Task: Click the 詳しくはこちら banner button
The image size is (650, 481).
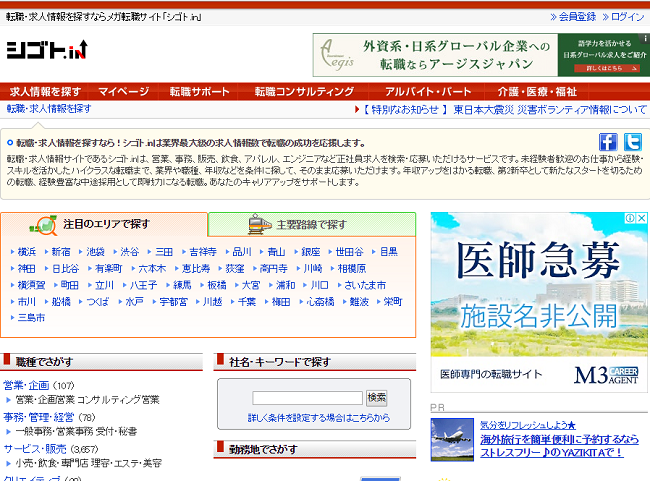Action: pyautogui.click(x=607, y=68)
